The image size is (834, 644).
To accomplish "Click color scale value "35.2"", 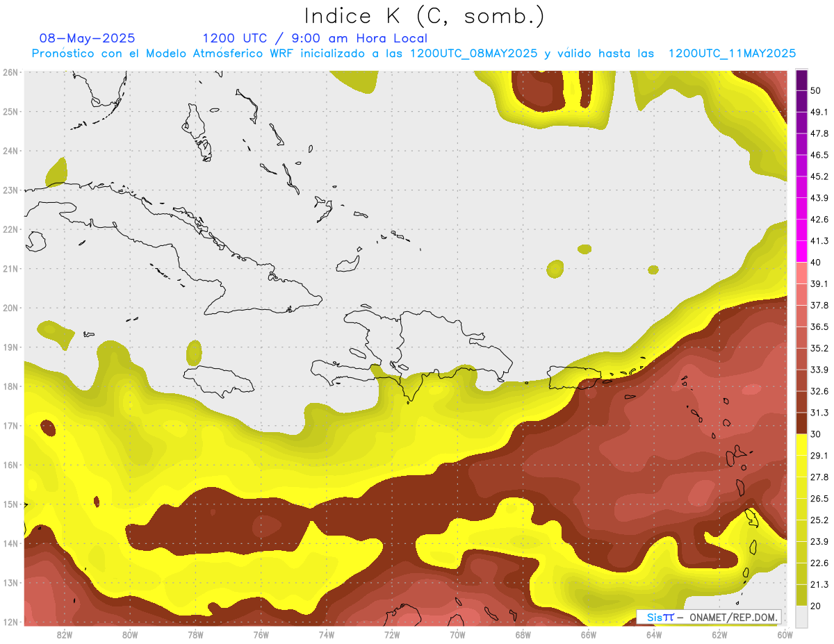I will (819, 348).
